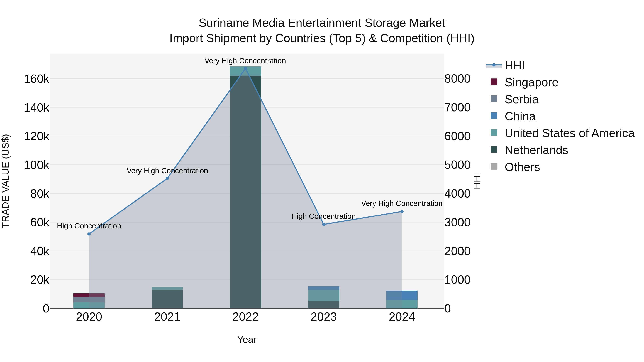Screen dimensions: 644x362
Task: Click the Netherlands bar segment for 2022
Action: (245, 192)
